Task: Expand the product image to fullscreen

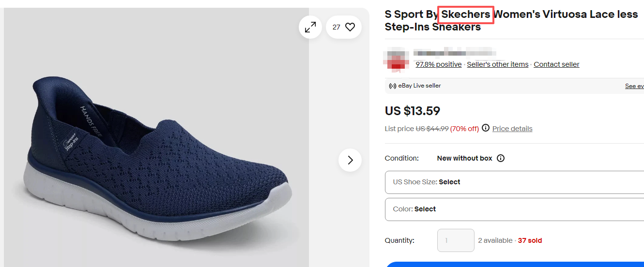Action: point(310,28)
